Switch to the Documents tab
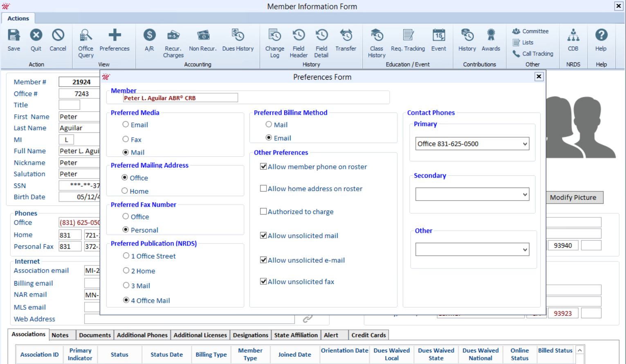Viewport: 626px width, 364px height. tap(95, 335)
